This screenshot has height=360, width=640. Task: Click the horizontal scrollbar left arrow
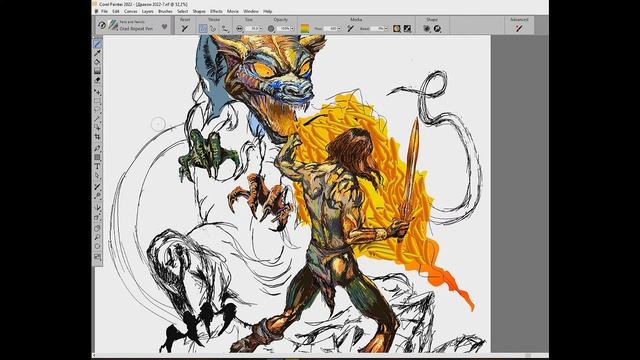[x=95, y=356]
